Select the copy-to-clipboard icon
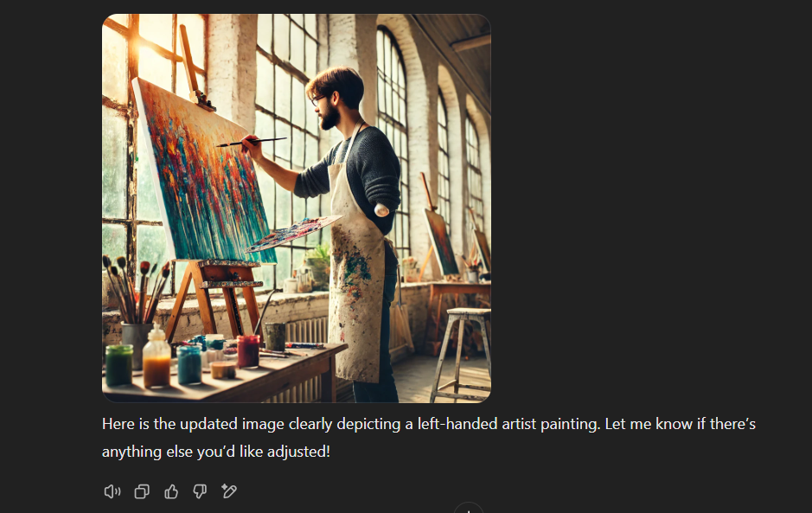812x513 pixels. [142, 491]
